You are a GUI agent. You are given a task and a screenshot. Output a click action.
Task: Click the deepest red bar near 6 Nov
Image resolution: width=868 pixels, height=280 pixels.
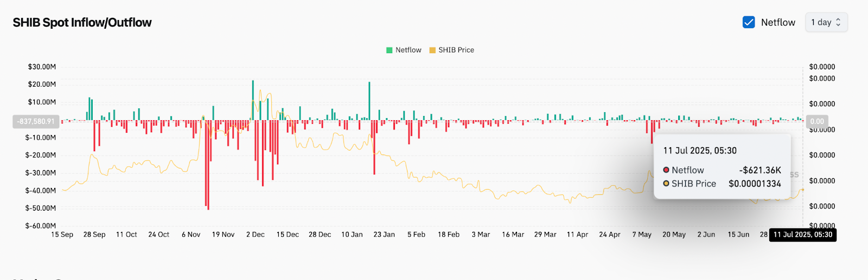(208, 165)
